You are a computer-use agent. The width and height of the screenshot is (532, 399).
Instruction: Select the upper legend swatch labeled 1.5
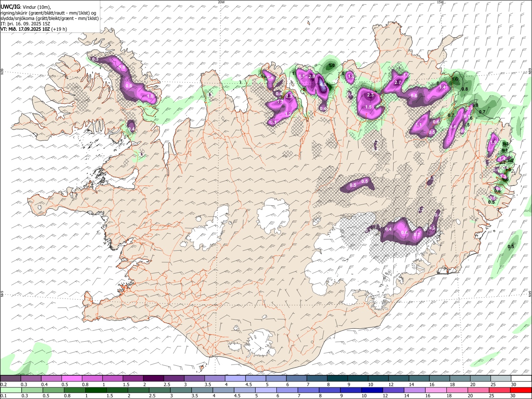tap(133, 378)
